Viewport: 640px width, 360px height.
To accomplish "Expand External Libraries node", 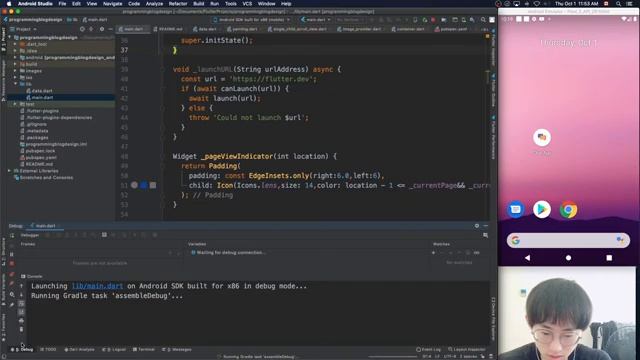I will (x=10, y=171).
